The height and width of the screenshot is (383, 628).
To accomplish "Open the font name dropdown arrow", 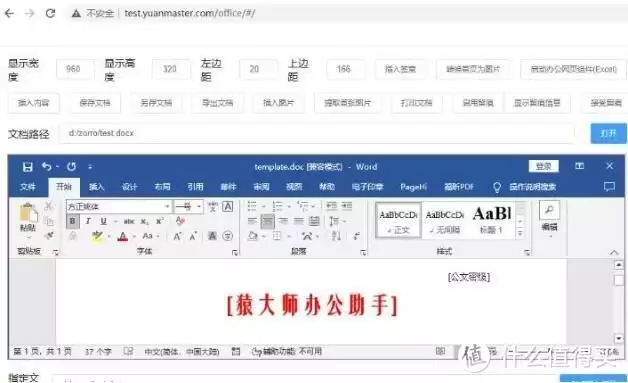I will point(167,207).
